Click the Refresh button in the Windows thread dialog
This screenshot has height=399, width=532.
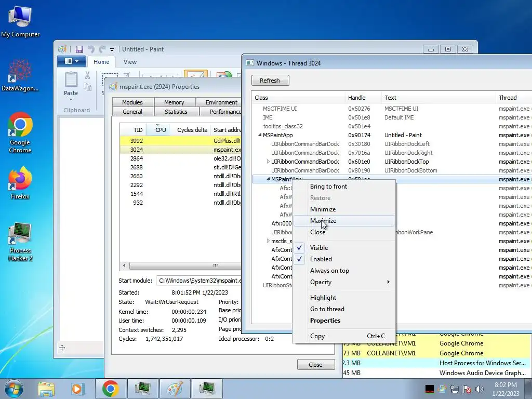pos(270,81)
